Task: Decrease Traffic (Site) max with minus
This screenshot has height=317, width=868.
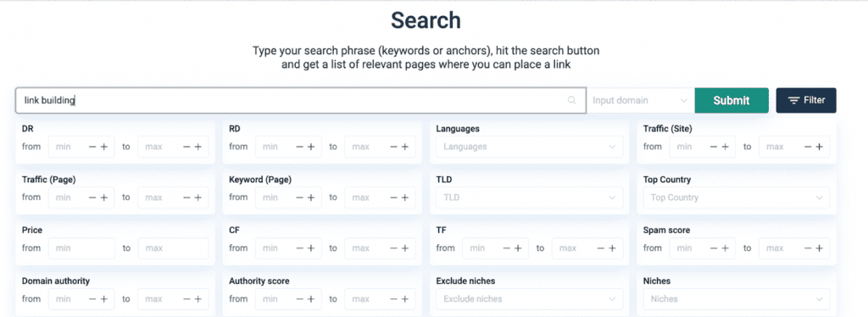Action: pos(808,147)
